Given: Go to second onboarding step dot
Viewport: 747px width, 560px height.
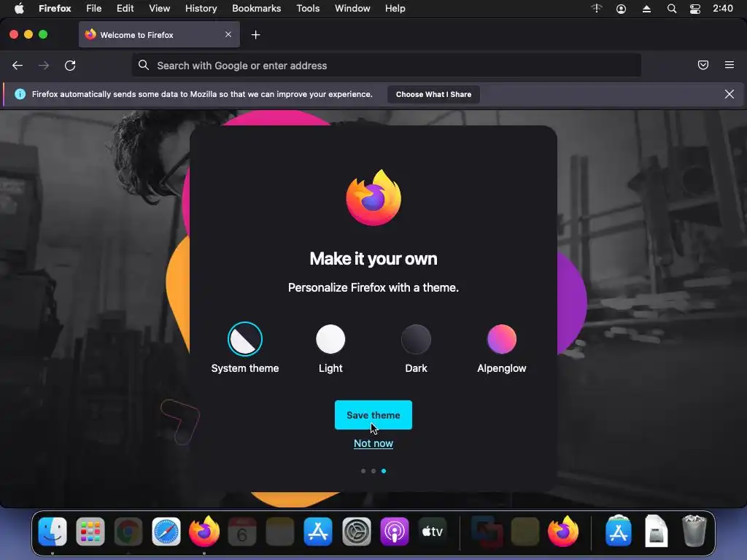Looking at the screenshot, I should point(373,471).
